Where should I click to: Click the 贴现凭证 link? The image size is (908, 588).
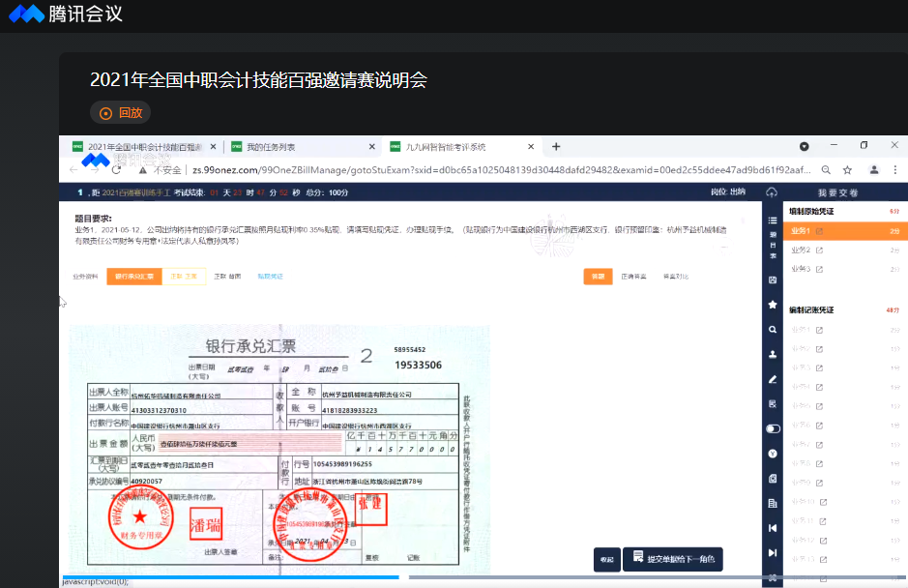[270, 277]
